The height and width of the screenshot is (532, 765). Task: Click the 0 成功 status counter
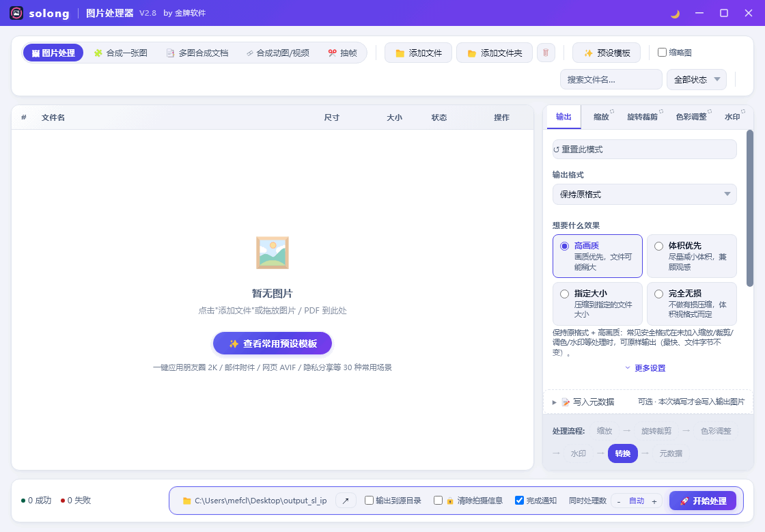coord(36,501)
